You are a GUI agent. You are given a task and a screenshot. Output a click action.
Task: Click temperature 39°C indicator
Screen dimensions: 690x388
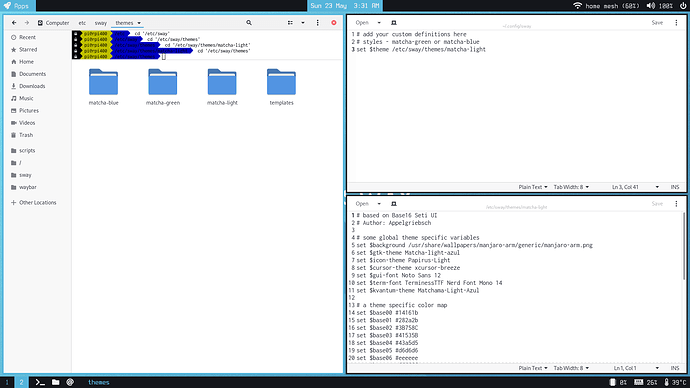tap(675, 382)
